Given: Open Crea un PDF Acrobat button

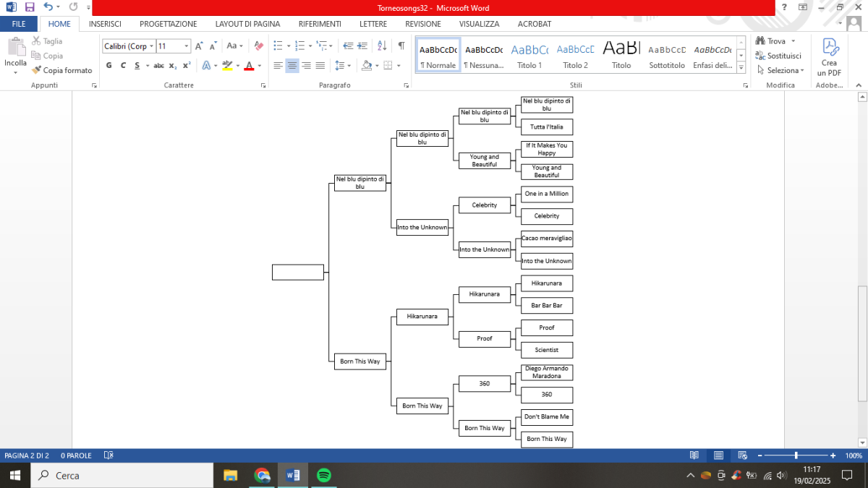Looking at the screenshot, I should coord(829,57).
